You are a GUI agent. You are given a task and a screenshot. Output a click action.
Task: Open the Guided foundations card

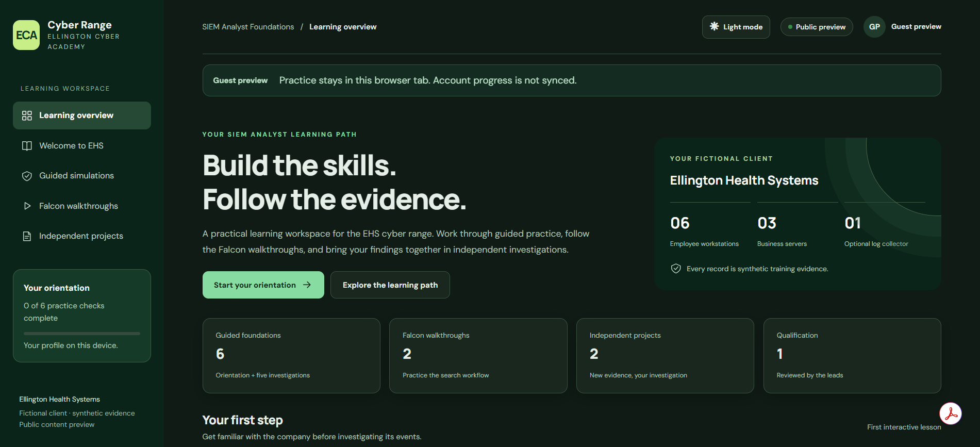[x=291, y=356]
